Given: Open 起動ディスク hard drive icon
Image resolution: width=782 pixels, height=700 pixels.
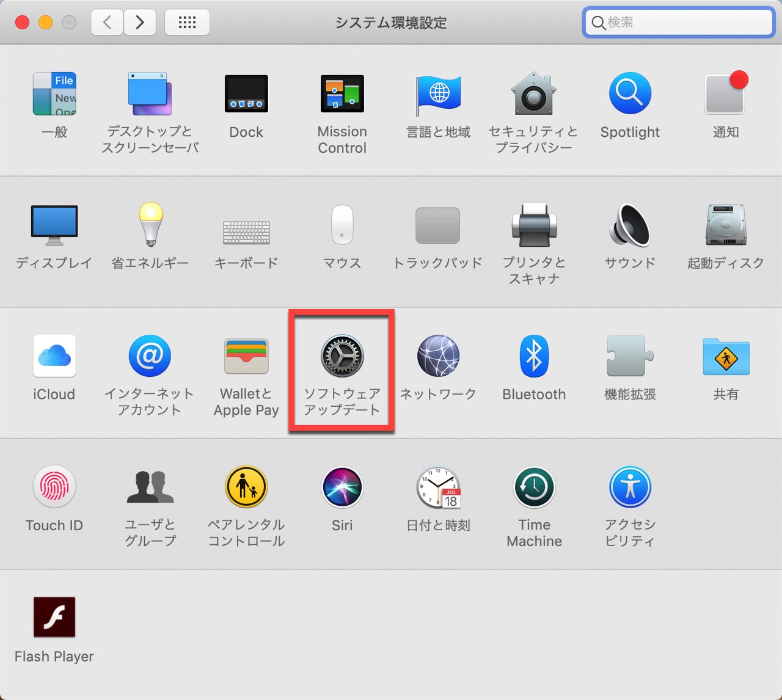Looking at the screenshot, I should (726, 225).
